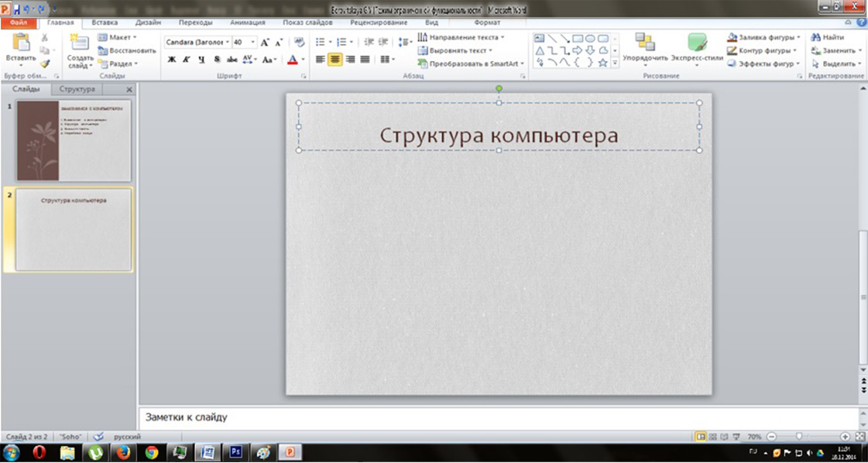The height and width of the screenshot is (463, 868).
Task: Select the star shape in shapes gallery
Action: pos(602,63)
